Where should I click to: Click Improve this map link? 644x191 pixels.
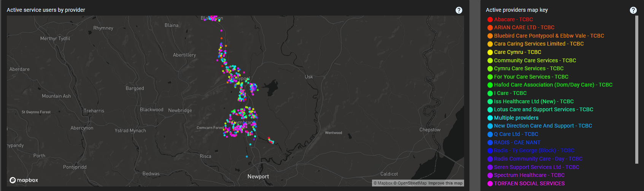[445, 183]
